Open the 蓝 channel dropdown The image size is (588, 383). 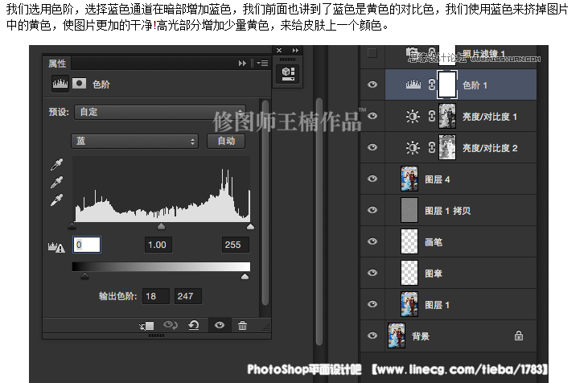(x=134, y=142)
